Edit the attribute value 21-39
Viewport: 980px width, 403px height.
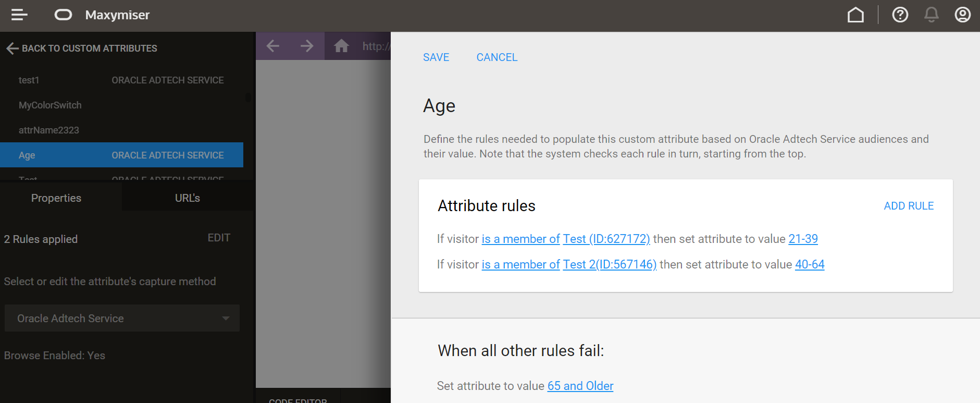[803, 239]
